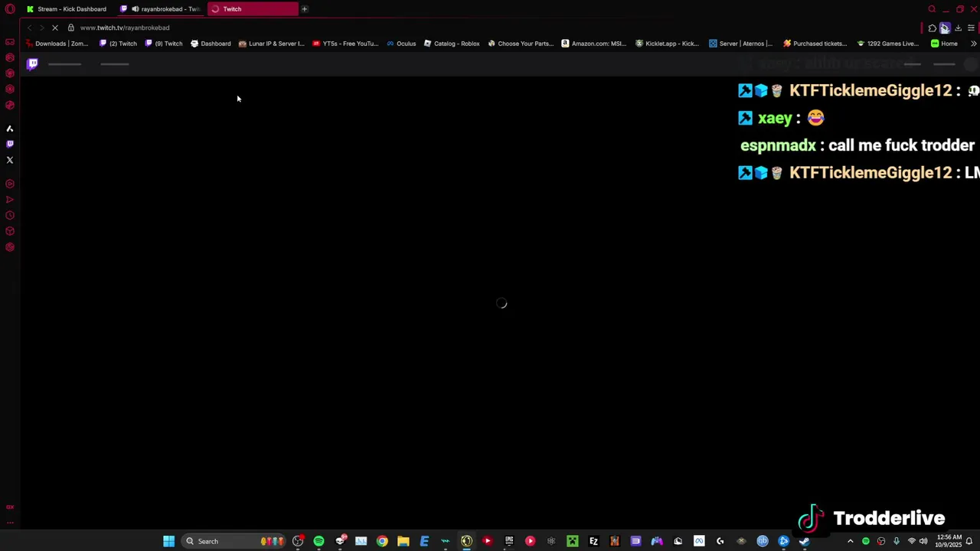Open the Catalog - Roblox bookmark
The image size is (980, 551).
pyautogui.click(x=452, y=44)
